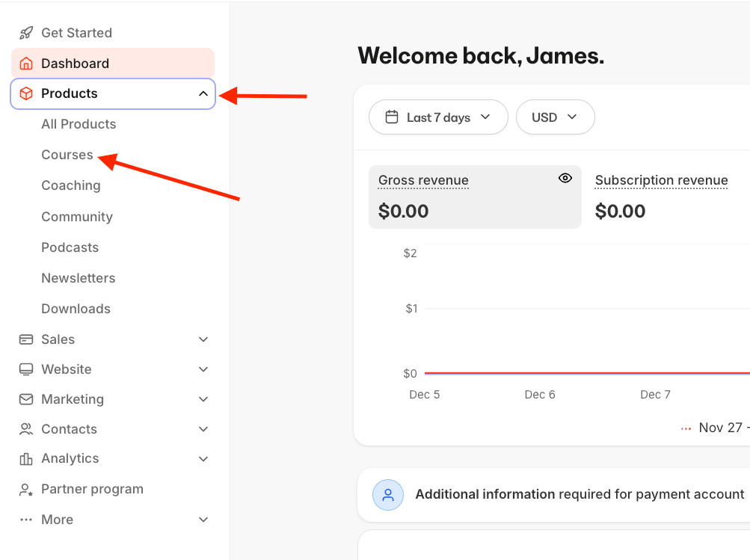Click the user avatar on the payment banner
The width and height of the screenshot is (750, 560).
coord(387,494)
